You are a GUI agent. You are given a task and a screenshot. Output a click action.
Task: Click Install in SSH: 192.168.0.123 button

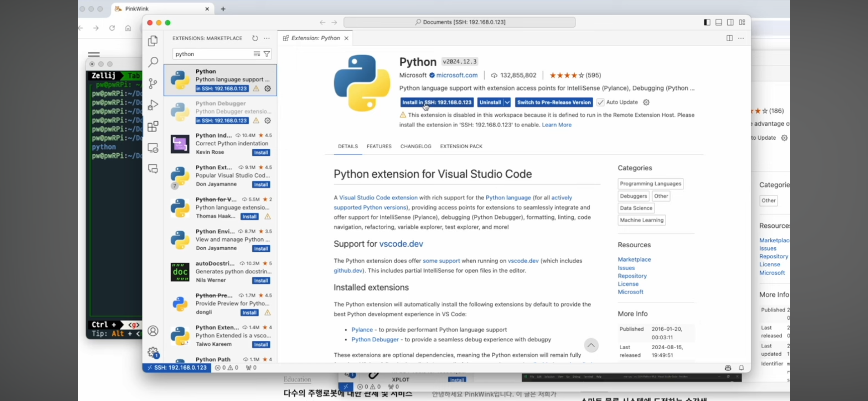point(436,102)
